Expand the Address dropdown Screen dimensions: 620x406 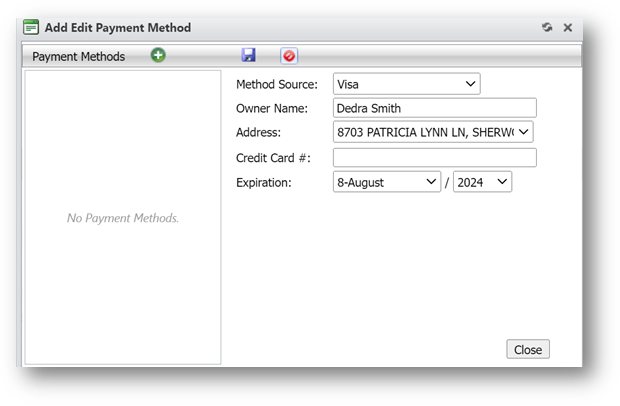coord(433,132)
